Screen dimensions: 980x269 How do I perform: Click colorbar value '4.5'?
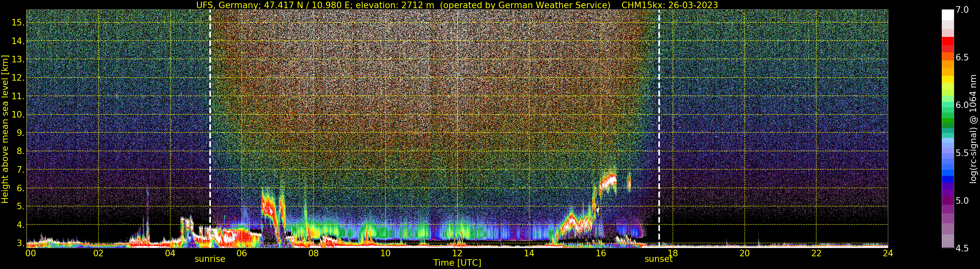[962, 248]
